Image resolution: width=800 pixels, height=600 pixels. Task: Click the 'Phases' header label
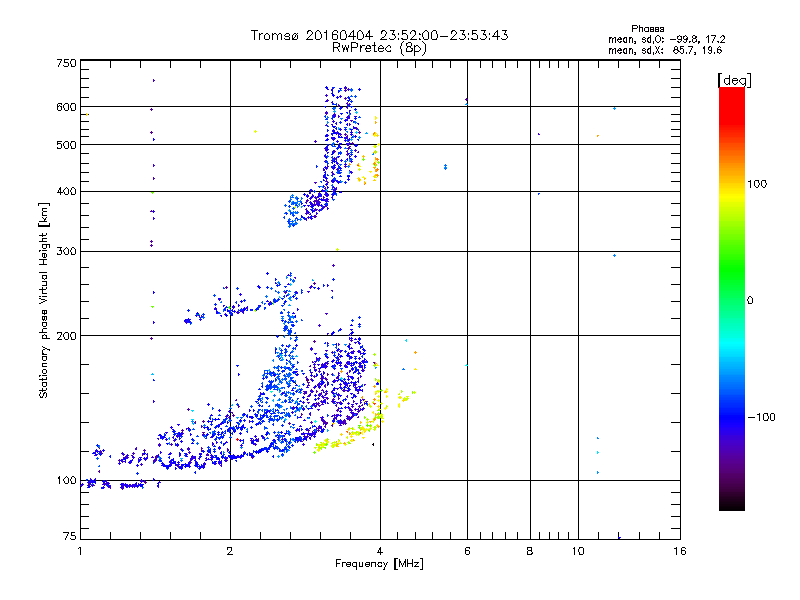(x=647, y=29)
